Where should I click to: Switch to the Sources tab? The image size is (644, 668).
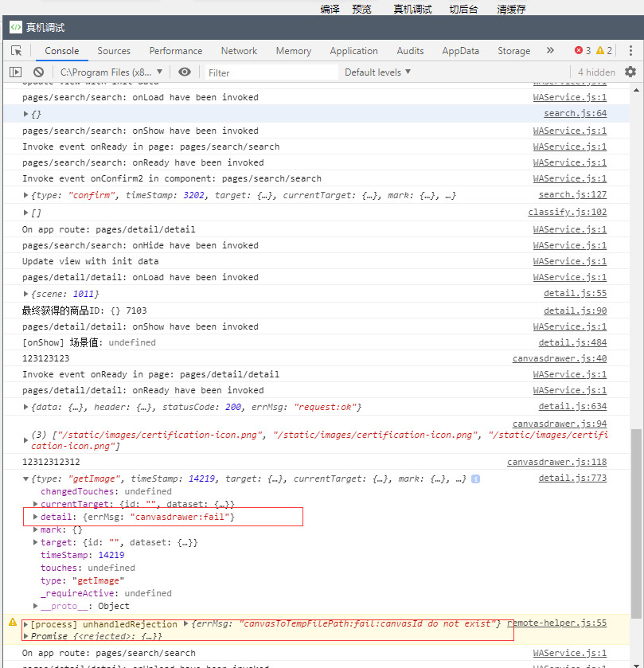(114, 51)
